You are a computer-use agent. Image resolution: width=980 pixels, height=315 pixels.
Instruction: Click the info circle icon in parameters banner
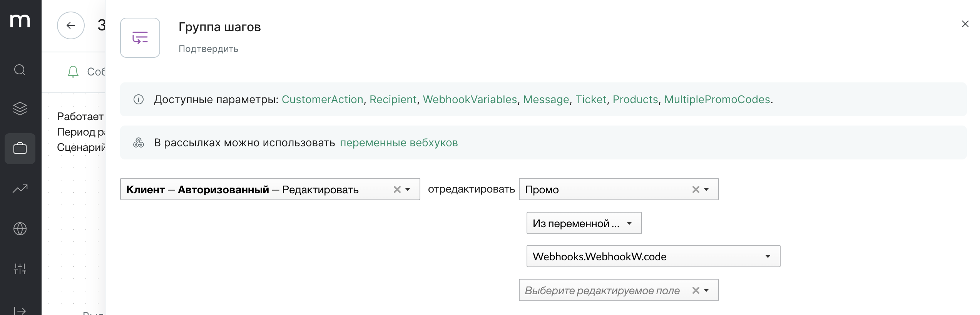click(x=139, y=99)
